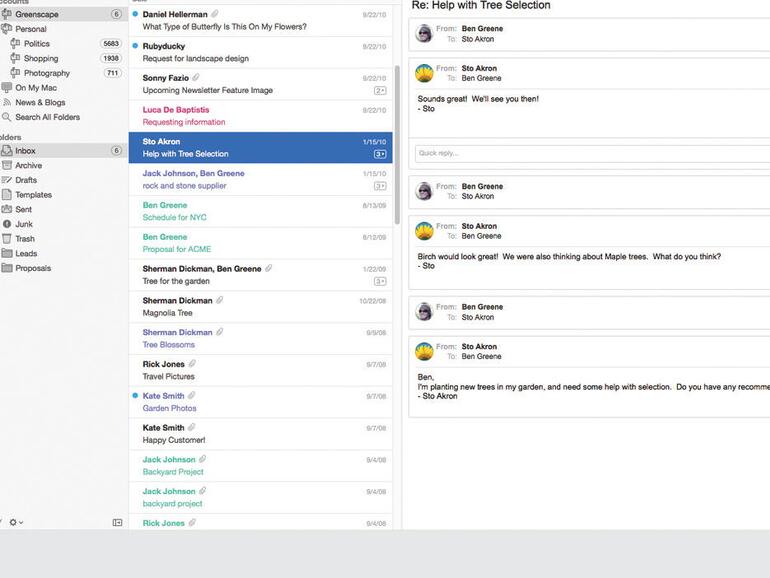Image resolution: width=770 pixels, height=578 pixels.
Task: Expand Ben Greene message above 'Ben, I'm planting'
Action: point(589,312)
